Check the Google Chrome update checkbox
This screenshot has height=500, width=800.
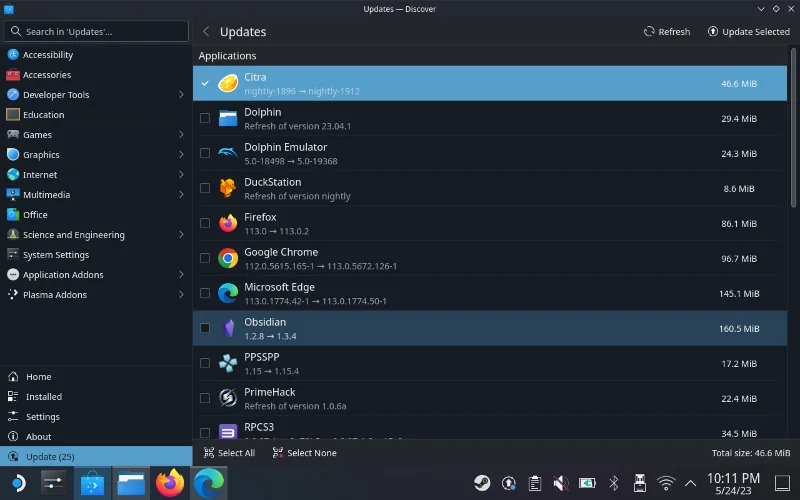coord(205,258)
